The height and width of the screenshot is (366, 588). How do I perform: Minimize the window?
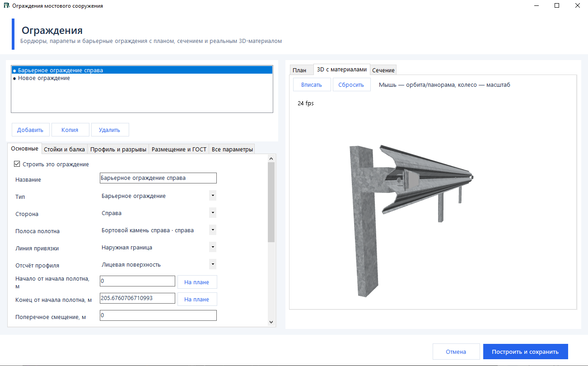tap(537, 6)
